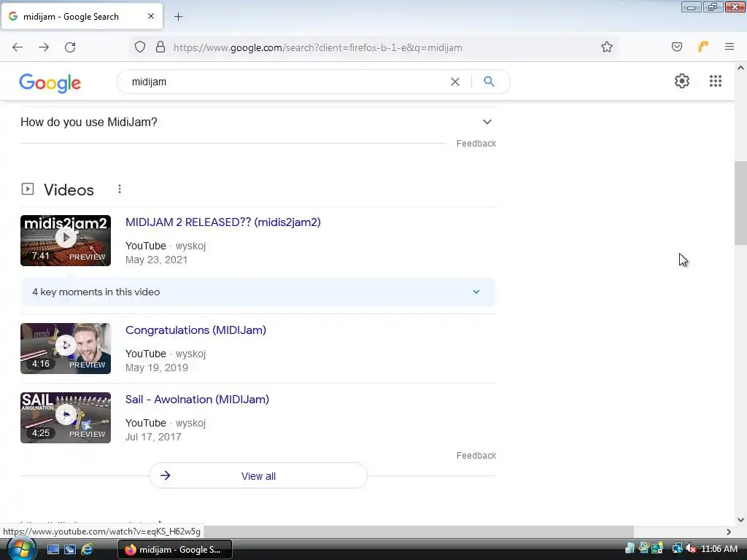747x560 pixels.
Task: Click the vertical page scrollbar thumb
Action: (x=740, y=203)
